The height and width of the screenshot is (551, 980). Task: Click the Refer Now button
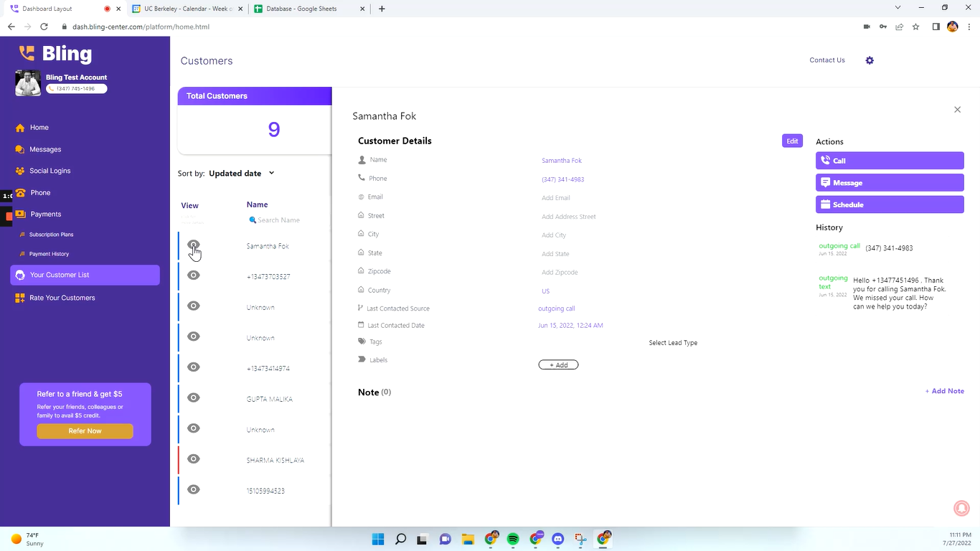point(85,431)
